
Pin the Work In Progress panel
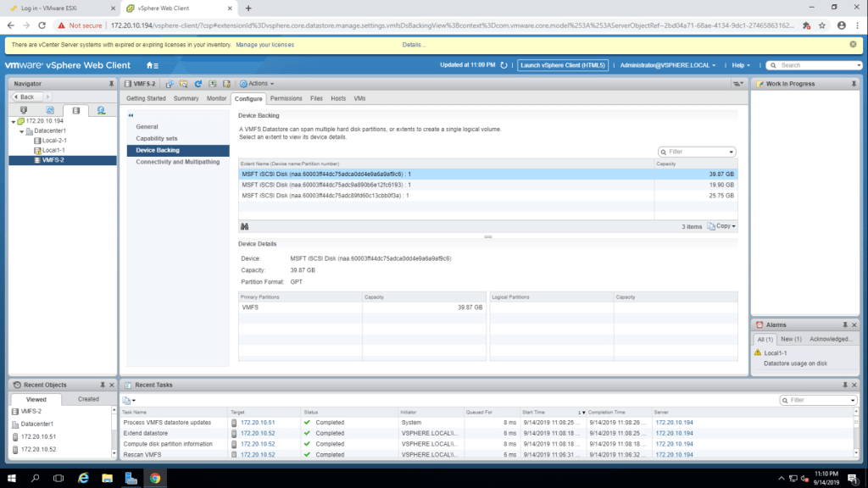coord(854,84)
